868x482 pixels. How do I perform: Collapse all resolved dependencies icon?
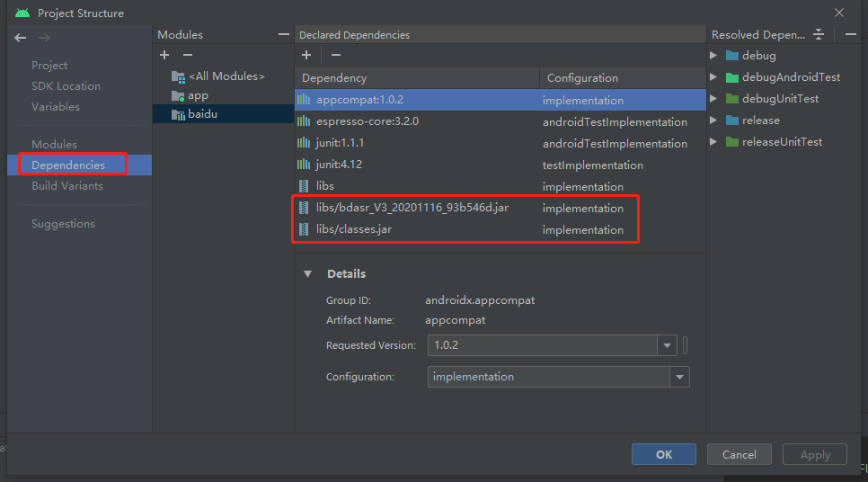coord(819,34)
